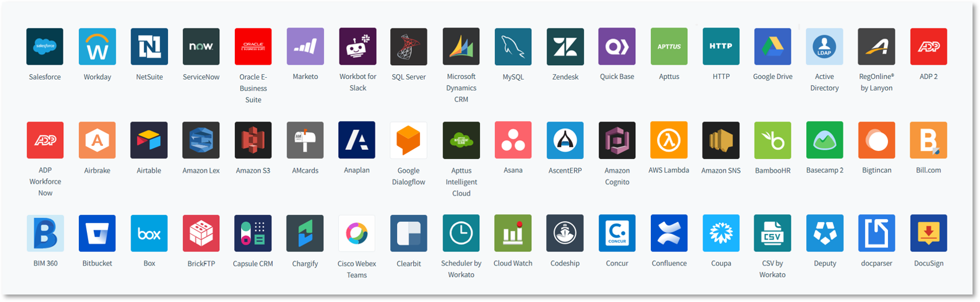Open the AscentERP connector icon
This screenshot has height=302, width=980.
565,140
